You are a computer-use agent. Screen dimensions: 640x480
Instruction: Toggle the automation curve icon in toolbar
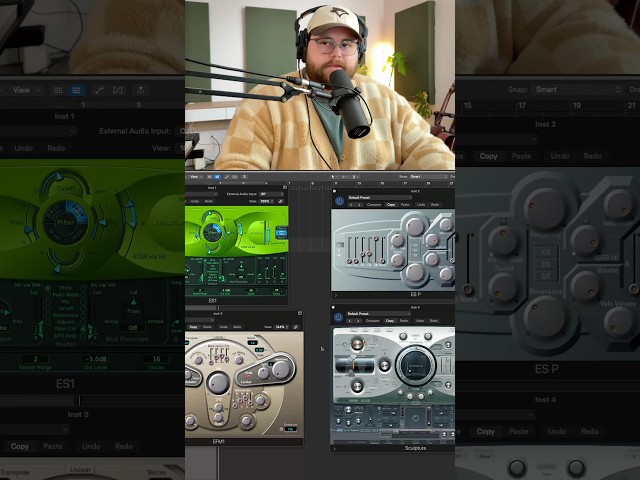226,177
